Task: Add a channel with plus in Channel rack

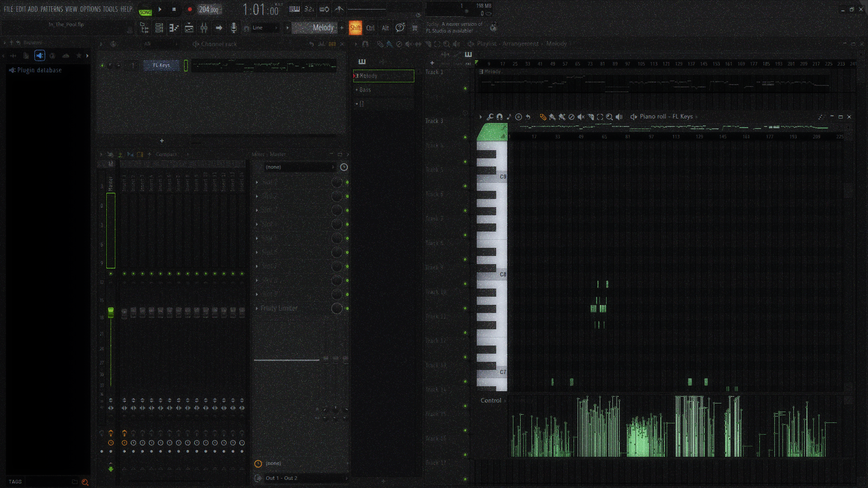Action: pyautogui.click(x=162, y=141)
